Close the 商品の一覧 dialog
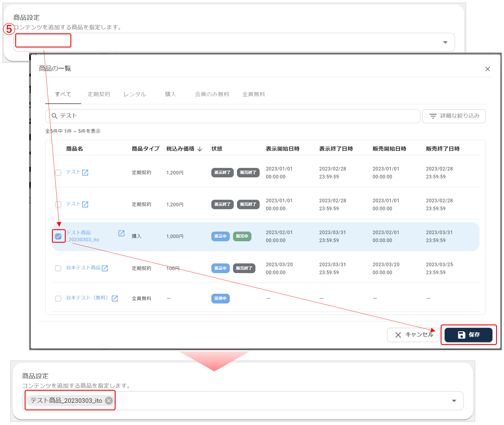Viewport: 504px width, 425px height. coord(488,69)
